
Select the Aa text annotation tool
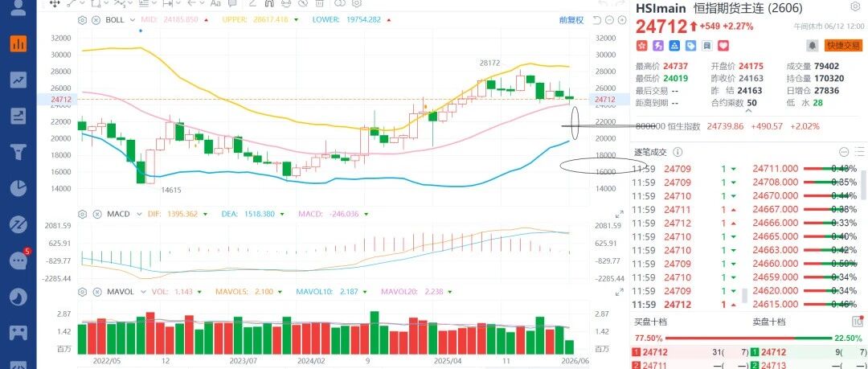[x=216, y=3]
